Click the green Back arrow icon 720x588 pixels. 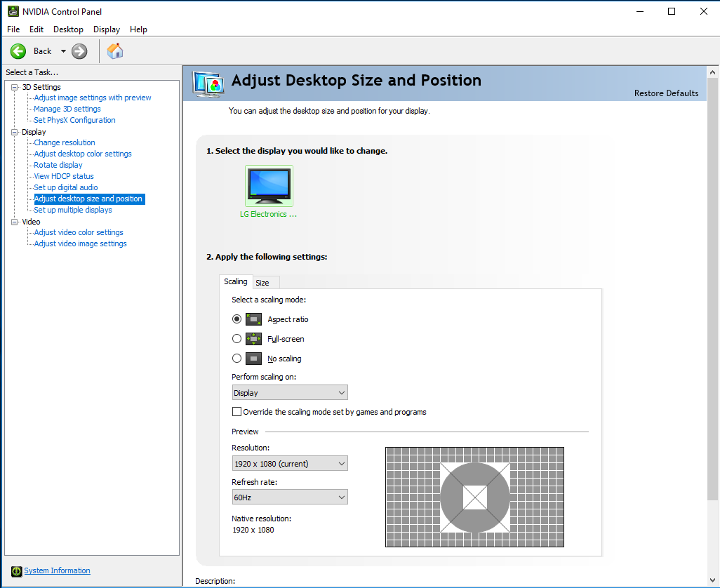[18, 51]
